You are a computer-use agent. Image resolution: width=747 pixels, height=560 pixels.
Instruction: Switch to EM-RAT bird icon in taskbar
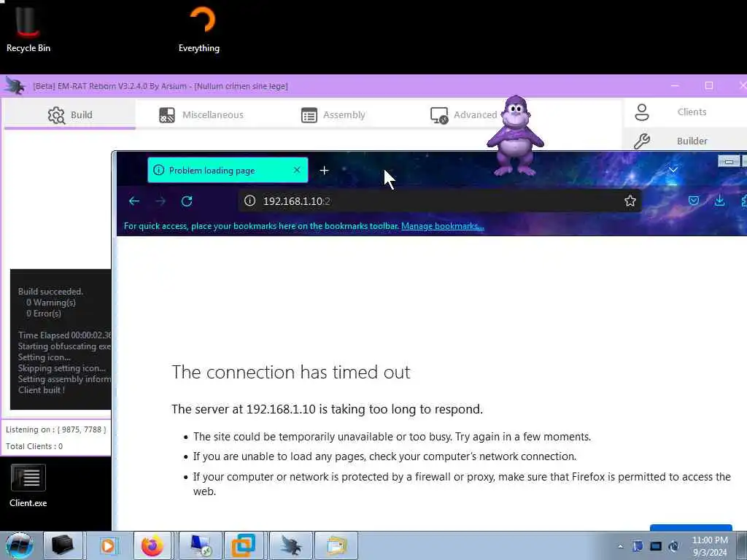tap(291, 545)
